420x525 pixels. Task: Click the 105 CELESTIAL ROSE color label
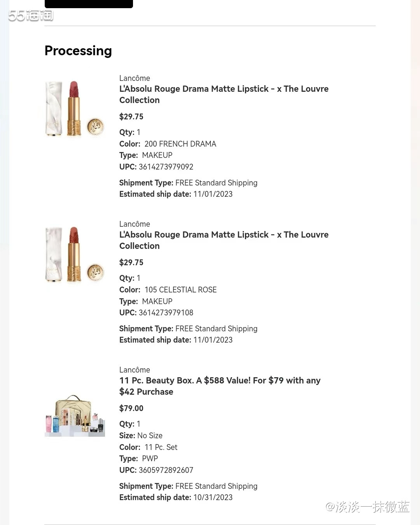point(180,290)
